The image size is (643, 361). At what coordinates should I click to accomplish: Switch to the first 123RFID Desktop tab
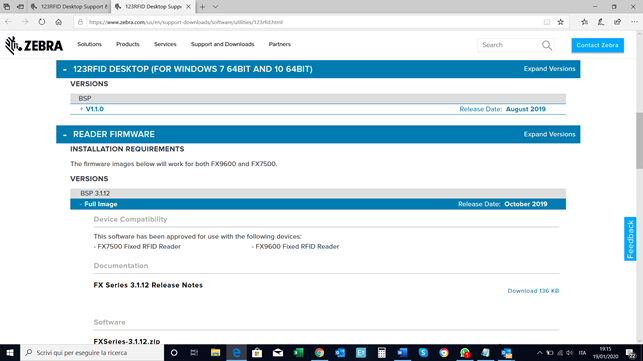tap(69, 7)
